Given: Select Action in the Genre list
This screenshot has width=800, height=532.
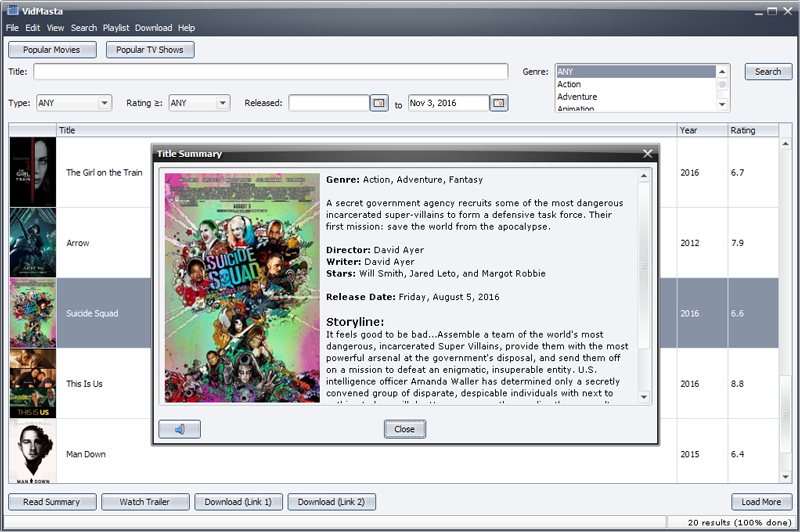Looking at the screenshot, I should coord(635,84).
